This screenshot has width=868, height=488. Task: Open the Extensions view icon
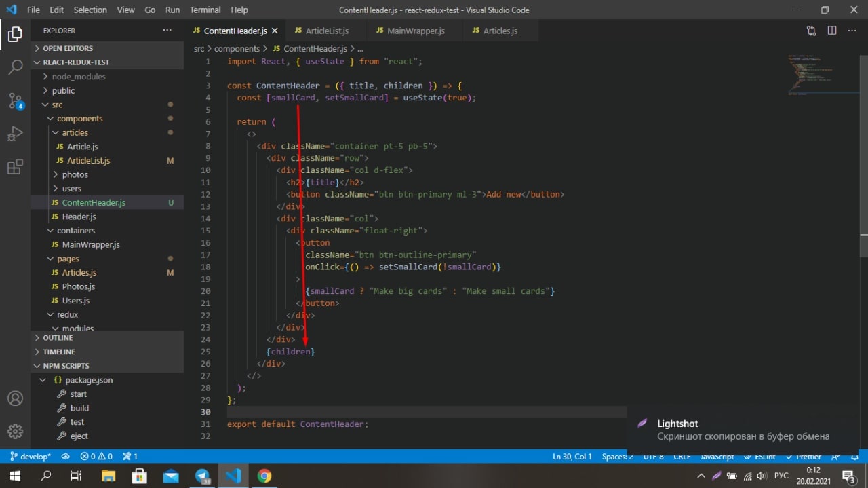pos(15,167)
